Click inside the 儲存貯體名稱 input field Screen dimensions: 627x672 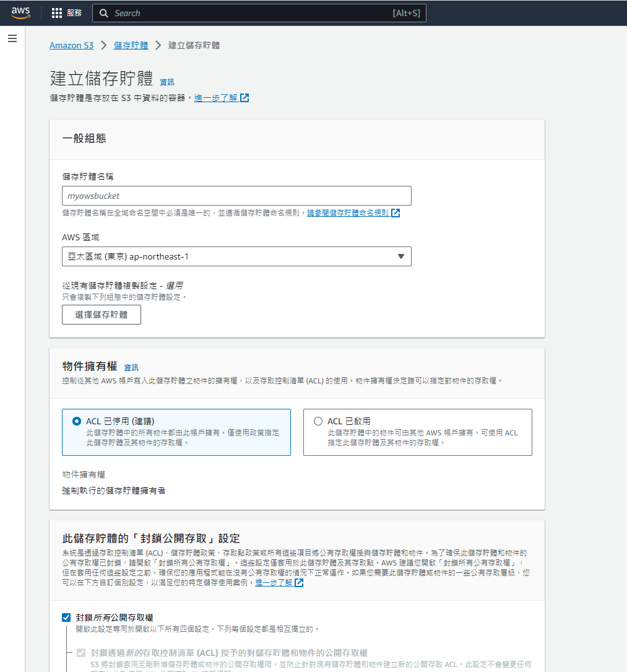tap(236, 196)
